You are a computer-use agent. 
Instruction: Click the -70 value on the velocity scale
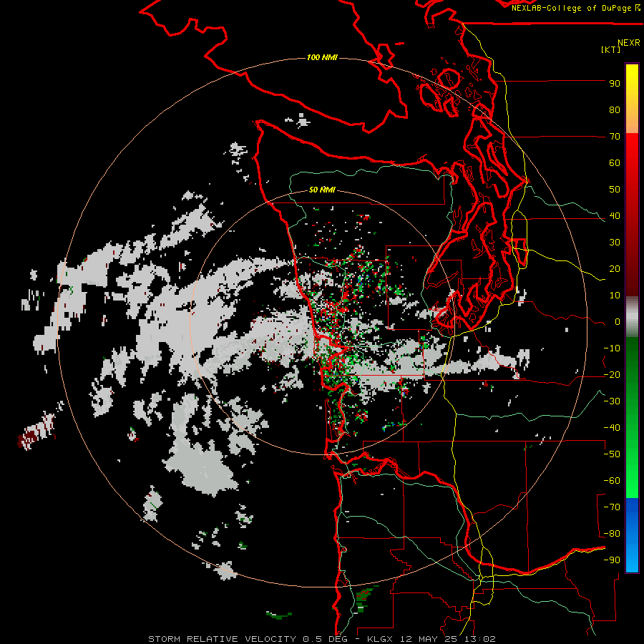point(612,507)
